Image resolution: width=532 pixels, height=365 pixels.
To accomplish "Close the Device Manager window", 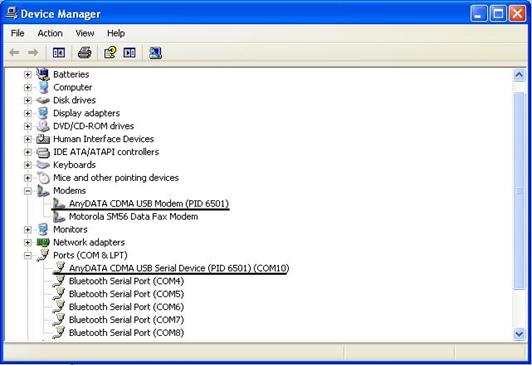I will coord(518,14).
